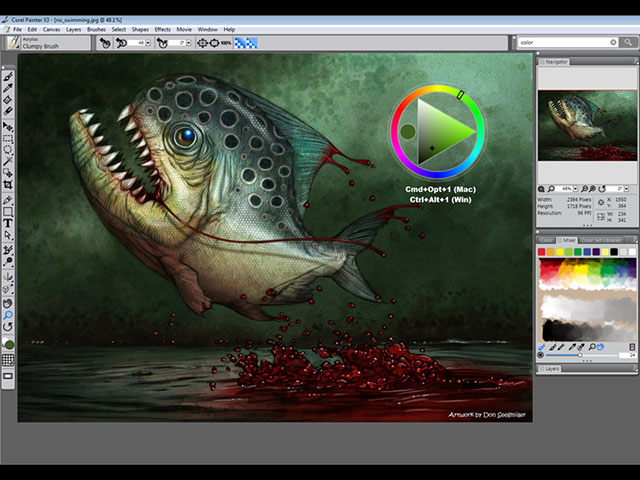Select the Rectangular Shape tool
Image resolution: width=640 pixels, height=480 pixels.
(8, 212)
